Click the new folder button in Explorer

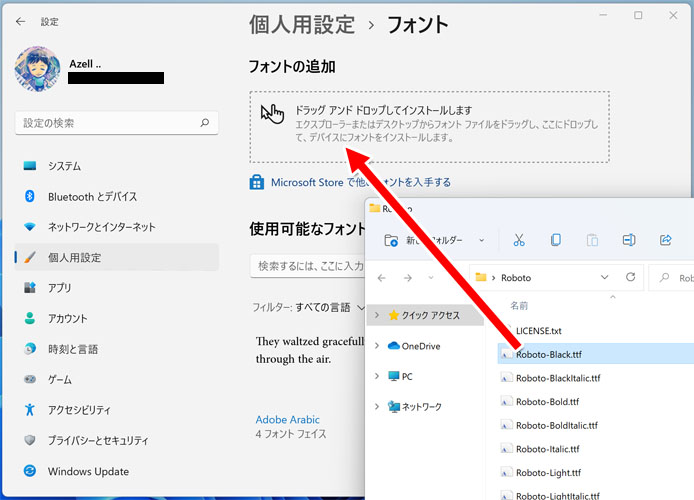(x=424, y=240)
